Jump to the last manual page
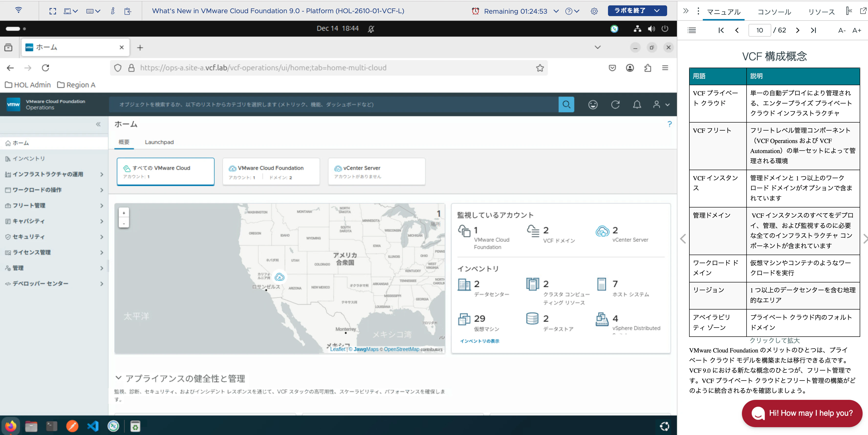The height and width of the screenshot is (435, 868). tap(814, 30)
